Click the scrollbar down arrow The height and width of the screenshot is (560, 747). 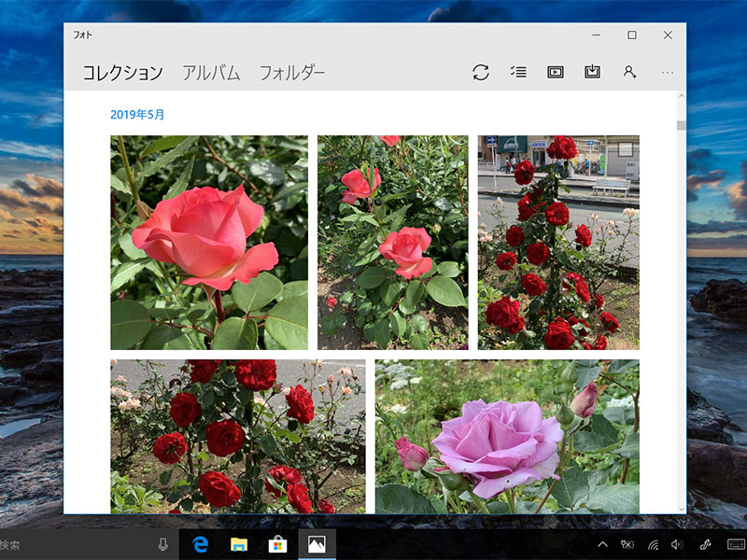(x=682, y=509)
